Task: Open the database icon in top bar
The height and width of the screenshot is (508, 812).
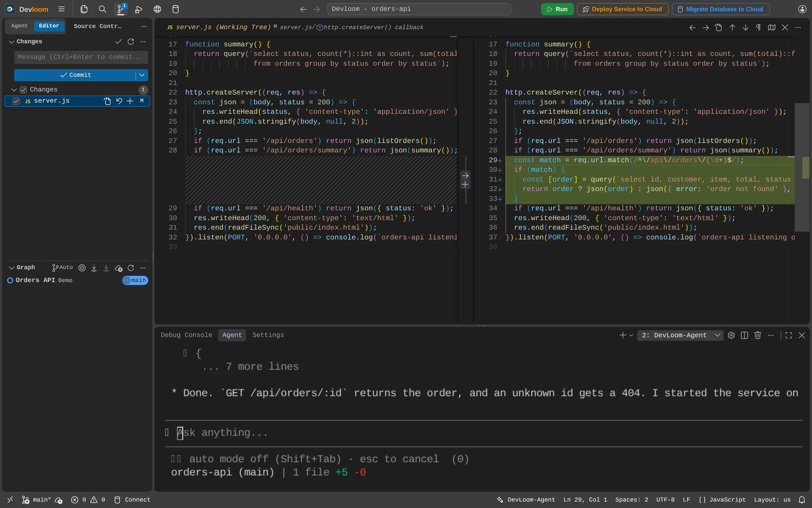Action: [176, 9]
